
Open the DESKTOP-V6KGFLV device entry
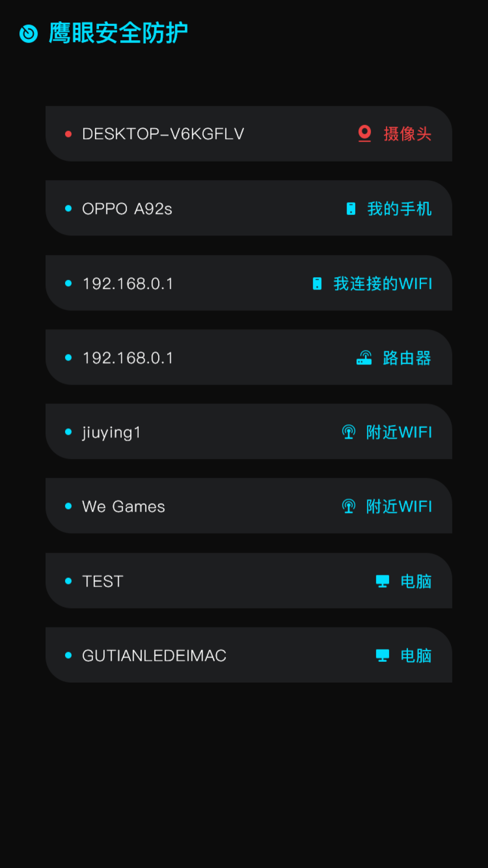163,134
